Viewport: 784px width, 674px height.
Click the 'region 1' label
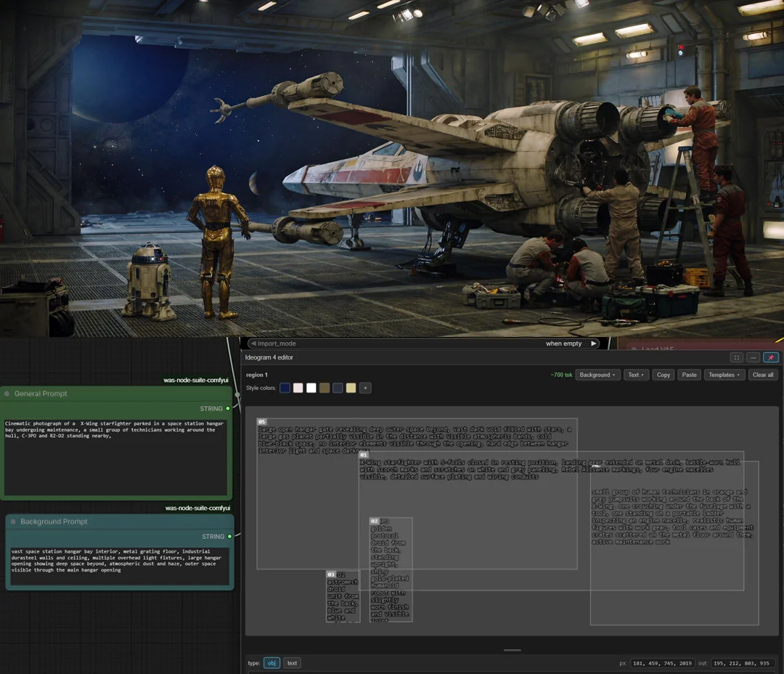coord(256,375)
